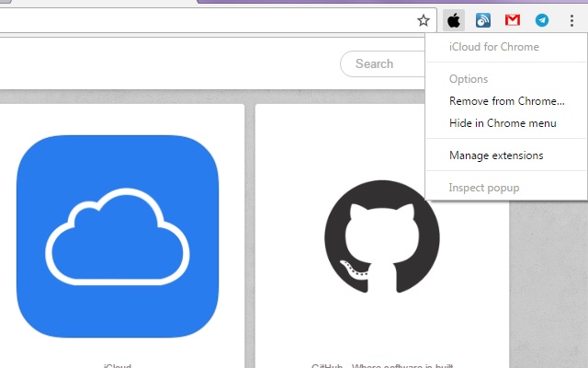Screen dimensions: 588x368
Task: Select the iCloud for Chrome menu entry
Action: click(x=506, y=47)
